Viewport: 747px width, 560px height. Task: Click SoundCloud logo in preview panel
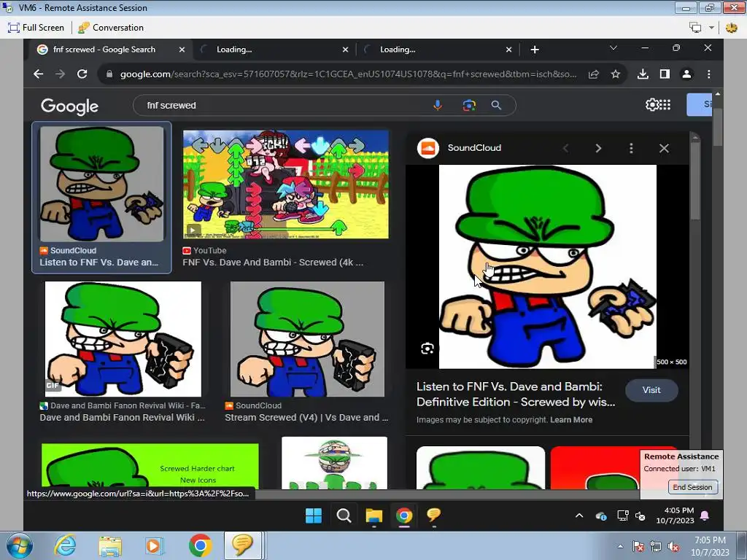tap(427, 148)
